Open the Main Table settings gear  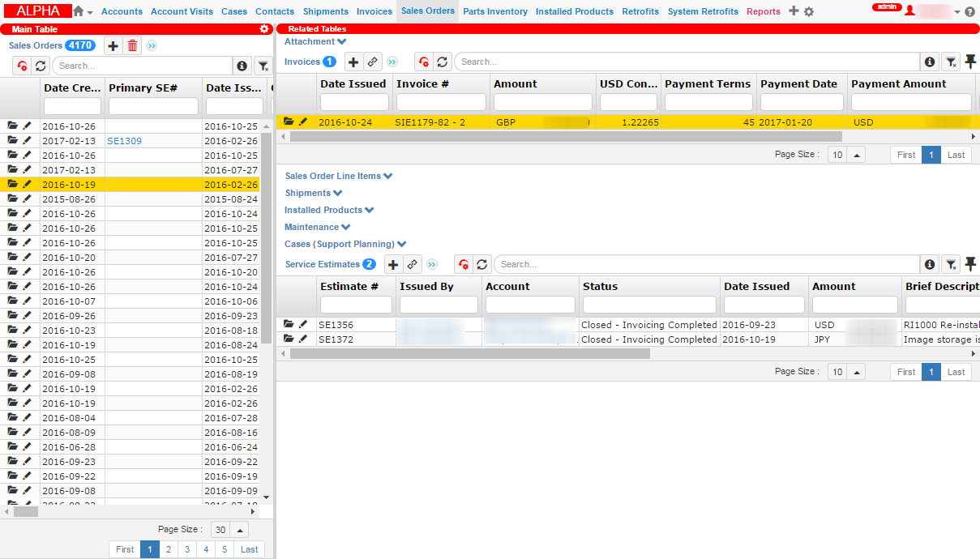(263, 29)
